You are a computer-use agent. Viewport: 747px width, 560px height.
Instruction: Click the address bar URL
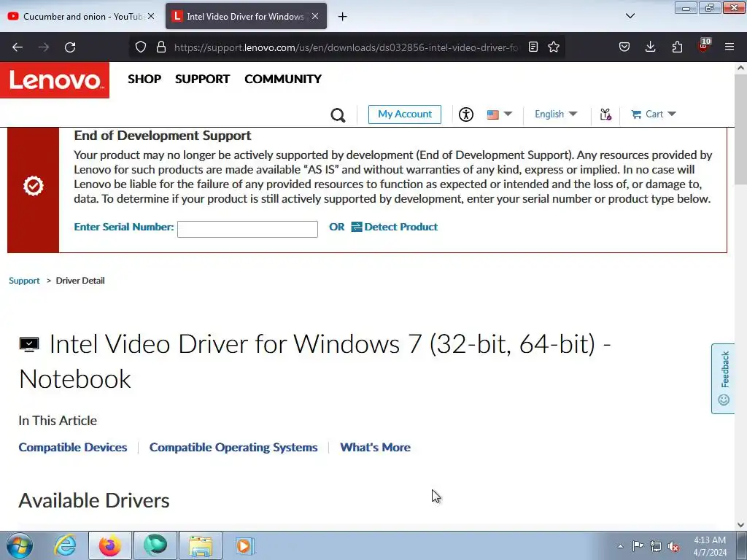tap(347, 47)
